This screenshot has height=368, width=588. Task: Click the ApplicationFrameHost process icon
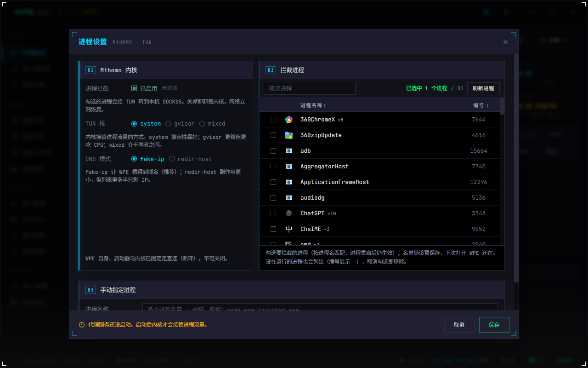pyautogui.click(x=289, y=182)
